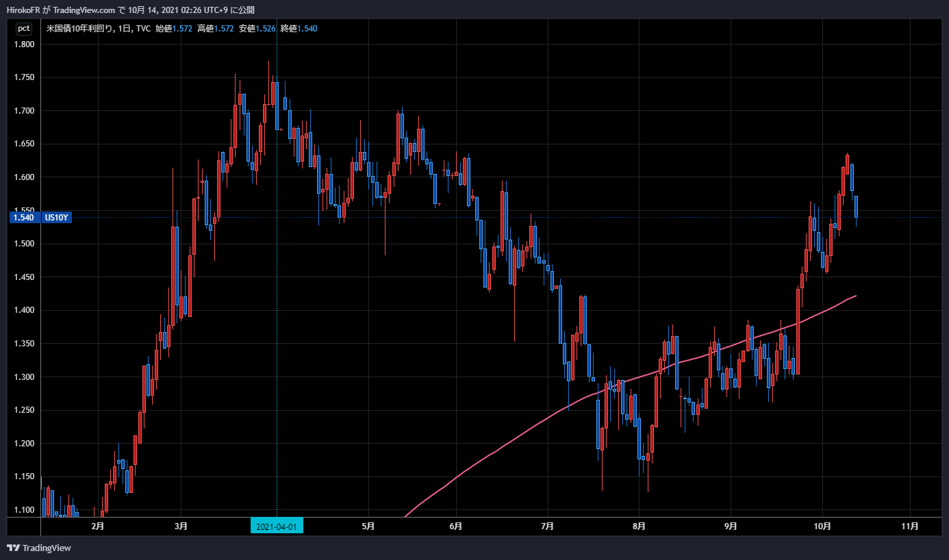Click the 1.400 price axis label
This screenshot has width=949, height=560.
(24, 310)
